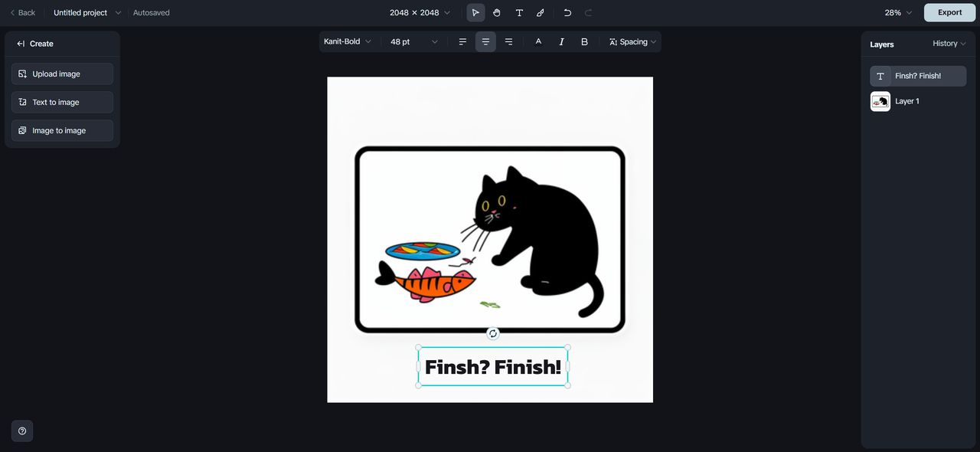Screen dimensions: 980x452
Task: Click the rotate handle above text box
Action: tap(493, 333)
